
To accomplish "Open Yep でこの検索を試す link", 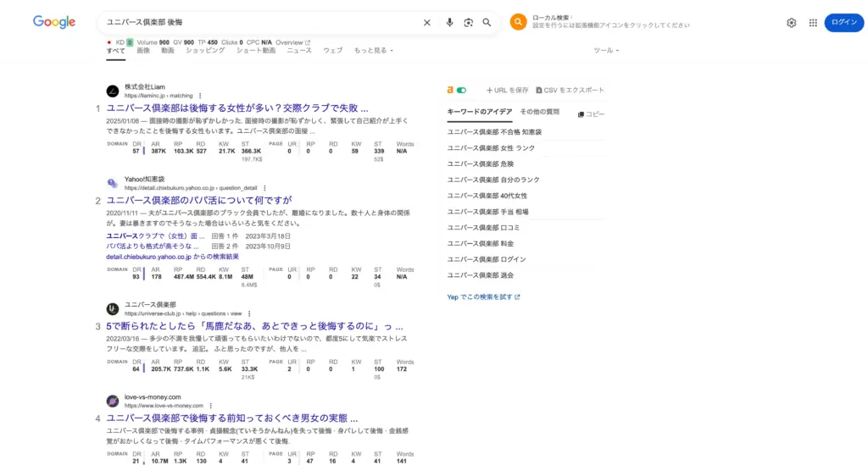I will 483,297.
